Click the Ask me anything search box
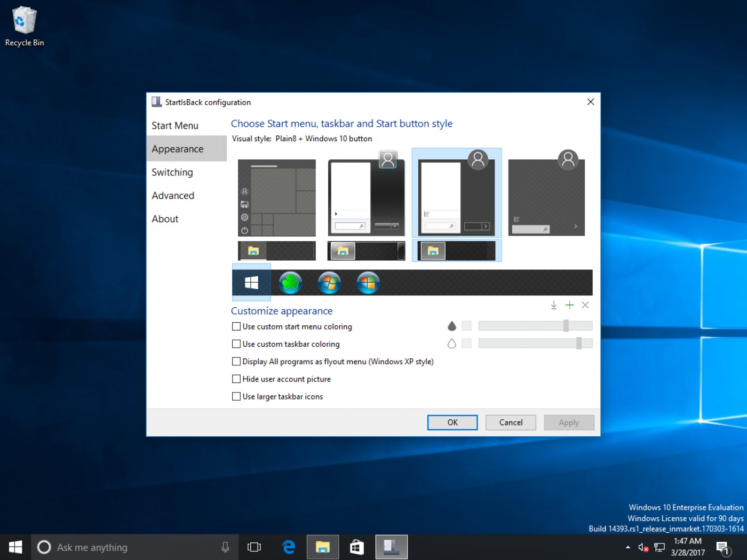This screenshot has height=560, width=747. tap(133, 547)
